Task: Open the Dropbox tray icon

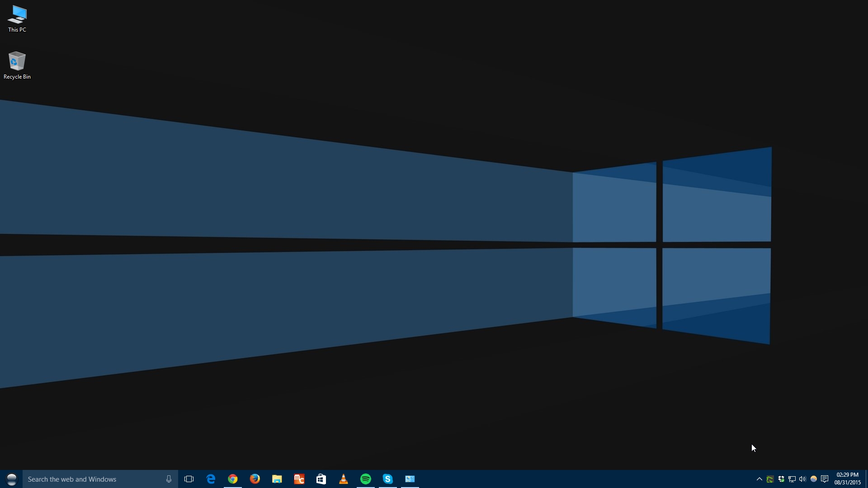Action: (x=781, y=479)
